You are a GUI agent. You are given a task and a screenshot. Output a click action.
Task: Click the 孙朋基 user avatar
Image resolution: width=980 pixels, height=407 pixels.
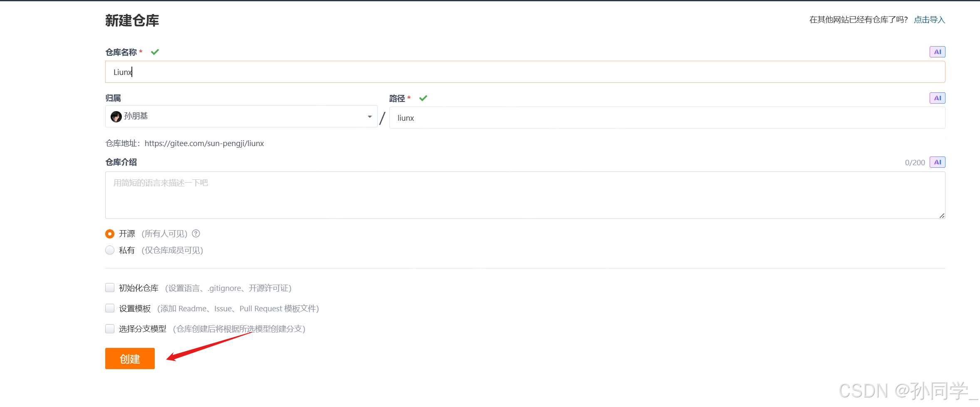pyautogui.click(x=116, y=117)
